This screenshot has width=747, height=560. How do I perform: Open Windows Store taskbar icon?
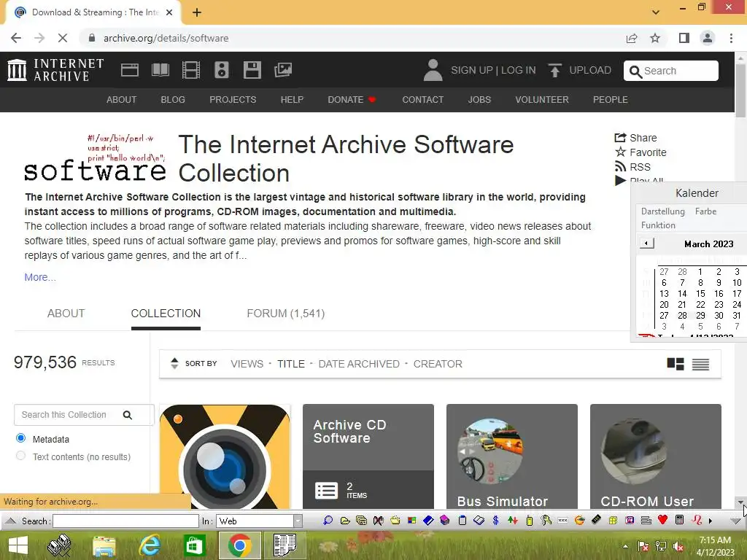pyautogui.click(x=194, y=545)
